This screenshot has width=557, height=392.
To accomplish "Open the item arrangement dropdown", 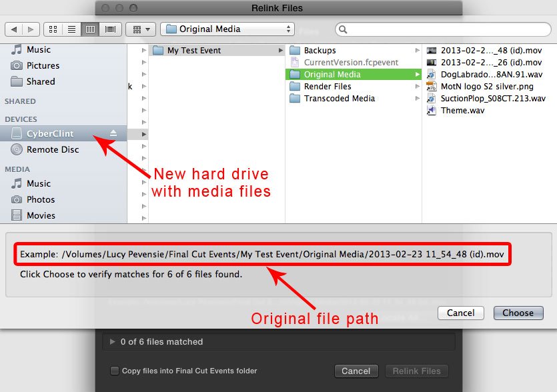I will [141, 29].
